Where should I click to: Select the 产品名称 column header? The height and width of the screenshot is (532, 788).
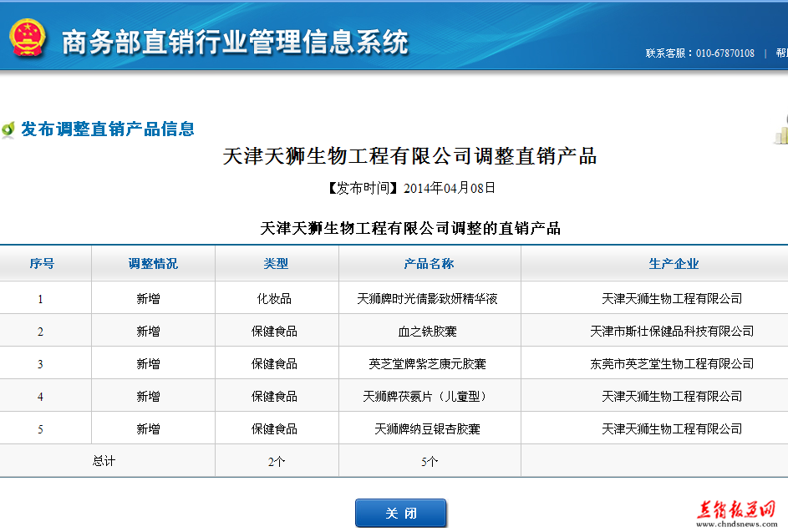[x=429, y=264]
